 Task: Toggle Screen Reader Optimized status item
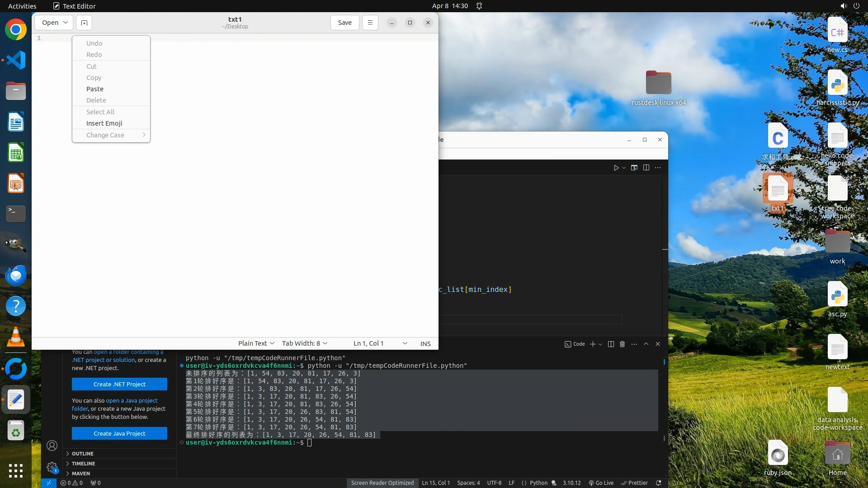382,483
